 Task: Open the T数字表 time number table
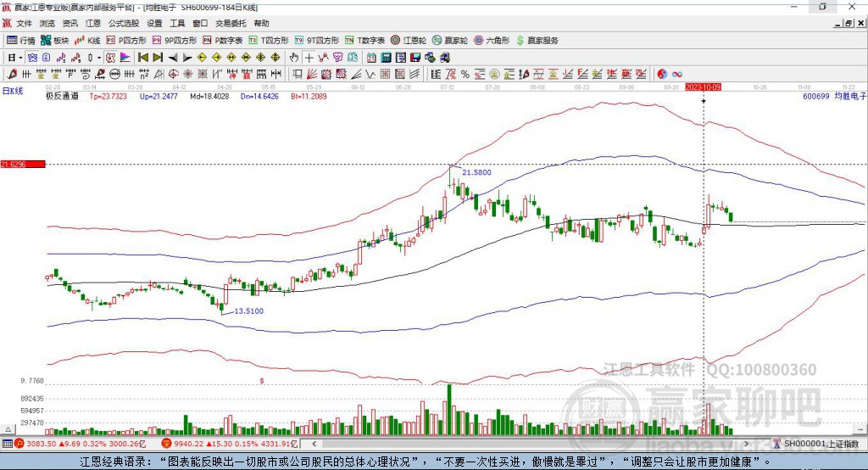click(x=364, y=41)
